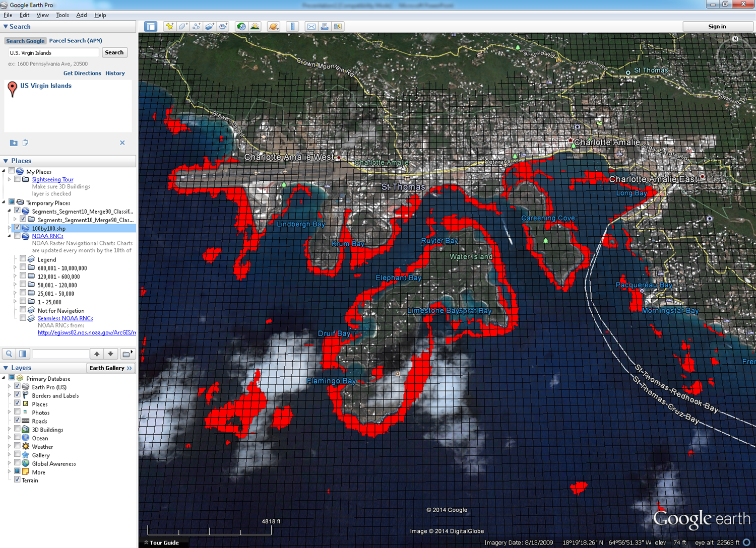
Task: Switch to Parcel Search (APN) tab
Action: [76, 41]
